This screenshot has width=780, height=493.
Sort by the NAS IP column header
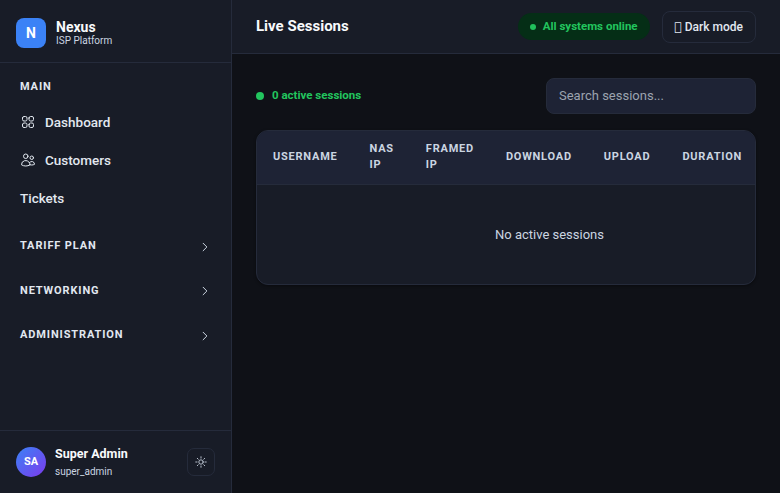pos(381,156)
